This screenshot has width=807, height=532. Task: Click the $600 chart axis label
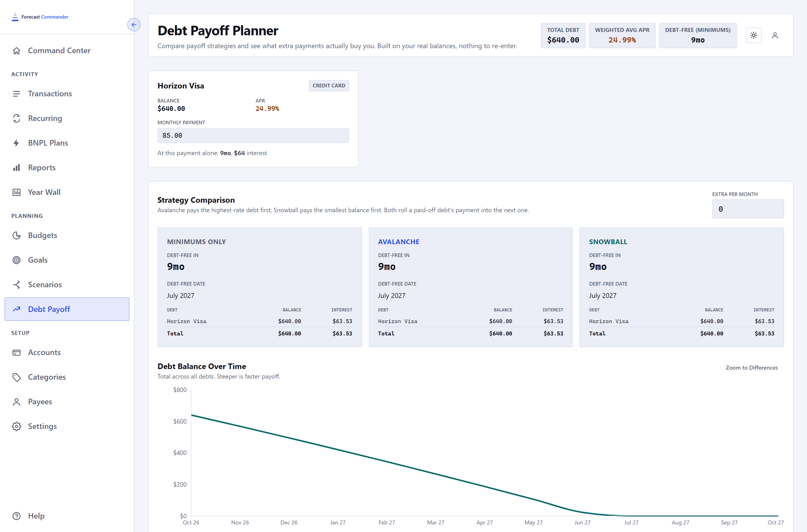[x=180, y=421]
